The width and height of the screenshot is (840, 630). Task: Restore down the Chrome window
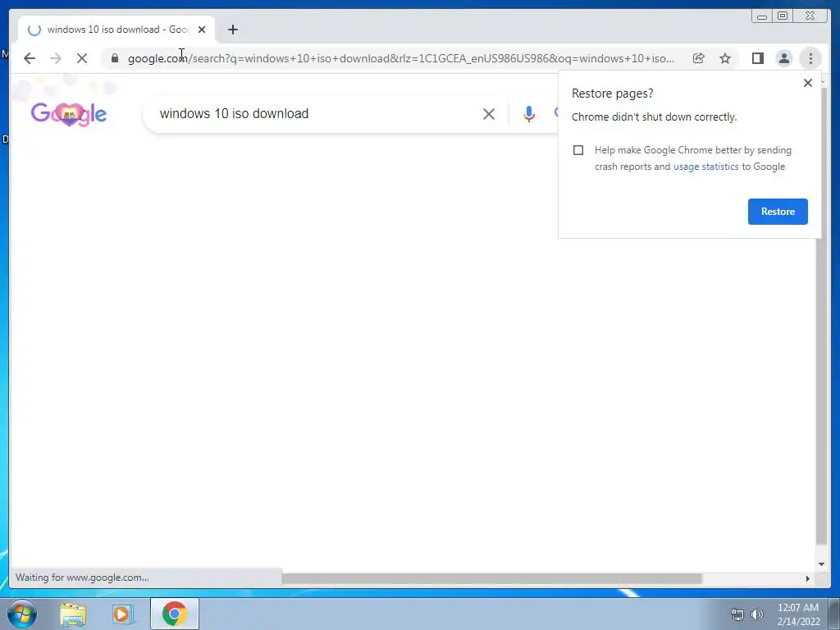(x=783, y=16)
